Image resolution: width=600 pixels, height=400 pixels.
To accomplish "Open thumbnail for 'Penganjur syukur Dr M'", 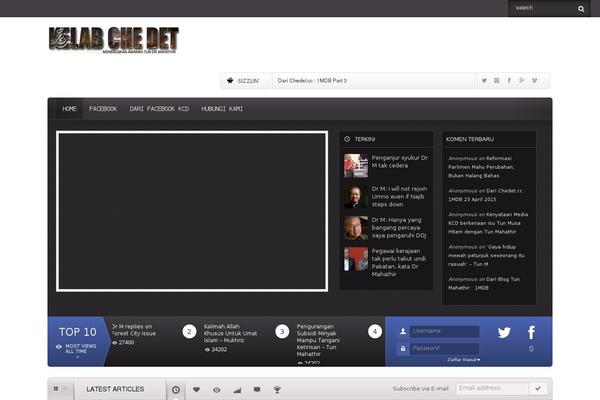I will [356, 165].
